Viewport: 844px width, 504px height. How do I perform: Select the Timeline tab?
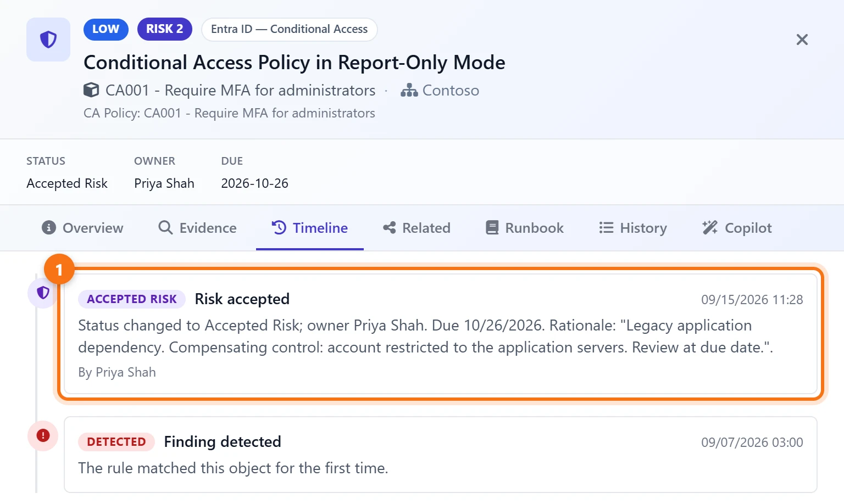coord(310,228)
